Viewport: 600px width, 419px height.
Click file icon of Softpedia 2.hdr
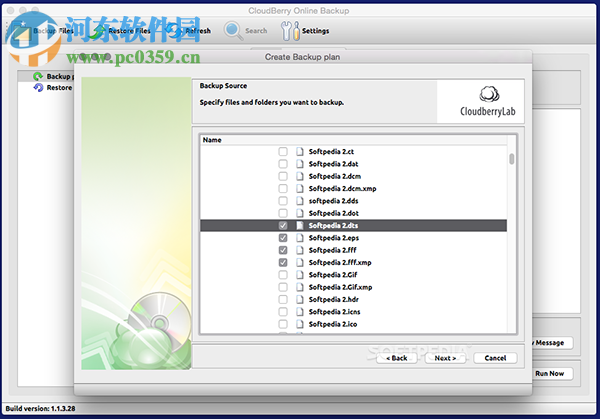point(300,299)
